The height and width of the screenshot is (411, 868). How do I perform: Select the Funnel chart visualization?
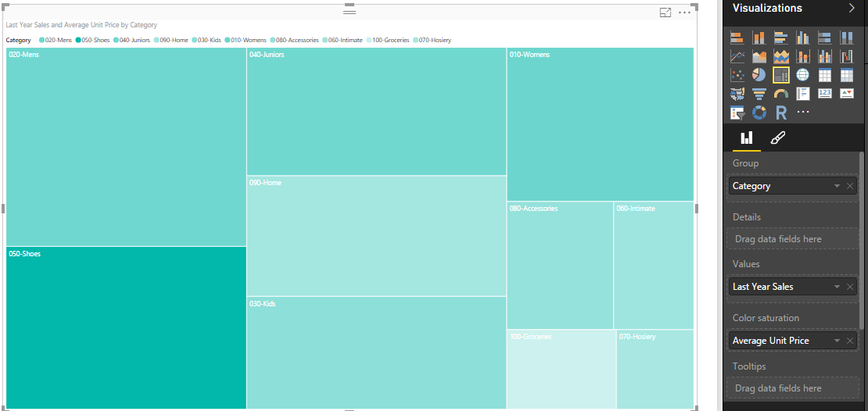[x=759, y=94]
